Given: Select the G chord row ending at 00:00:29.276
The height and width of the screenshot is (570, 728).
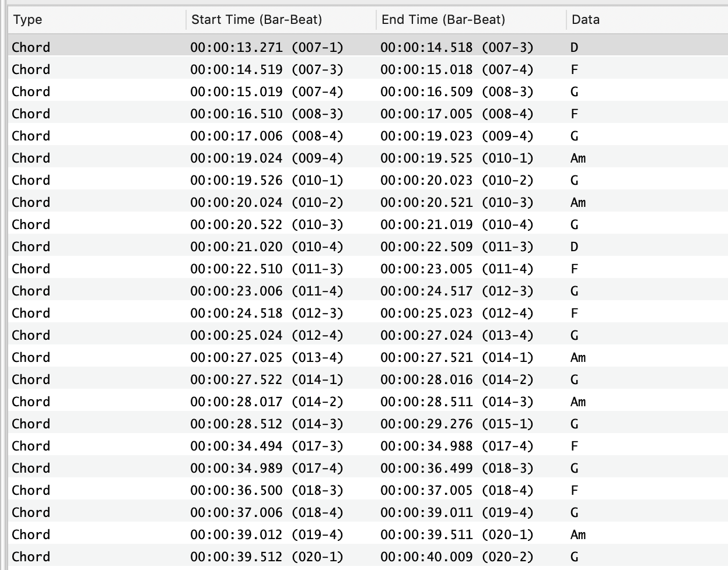Looking at the screenshot, I should tap(368, 424).
